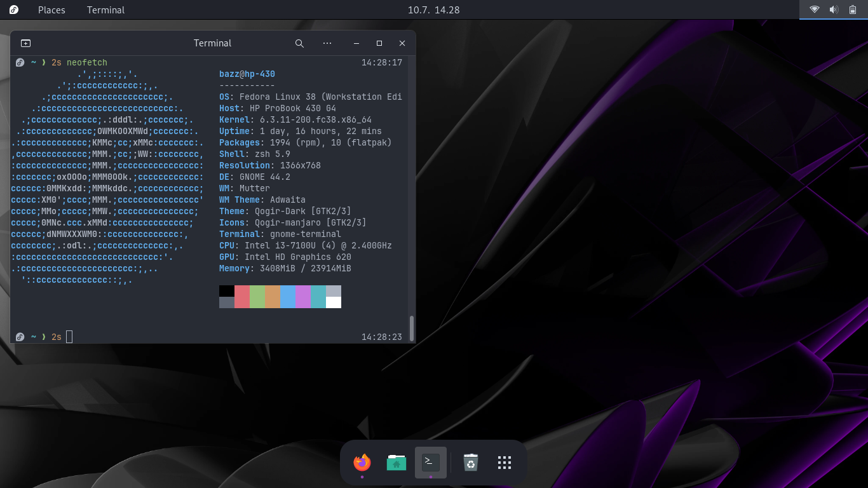Click the Kernel 6.3.11-200.fc38.x86_64 line

(x=295, y=120)
